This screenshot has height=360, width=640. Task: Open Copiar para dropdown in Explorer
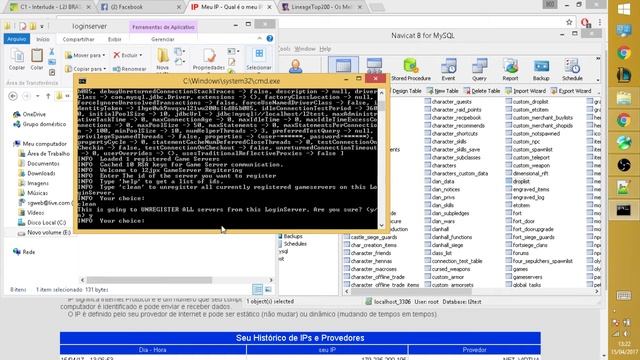(x=86, y=69)
